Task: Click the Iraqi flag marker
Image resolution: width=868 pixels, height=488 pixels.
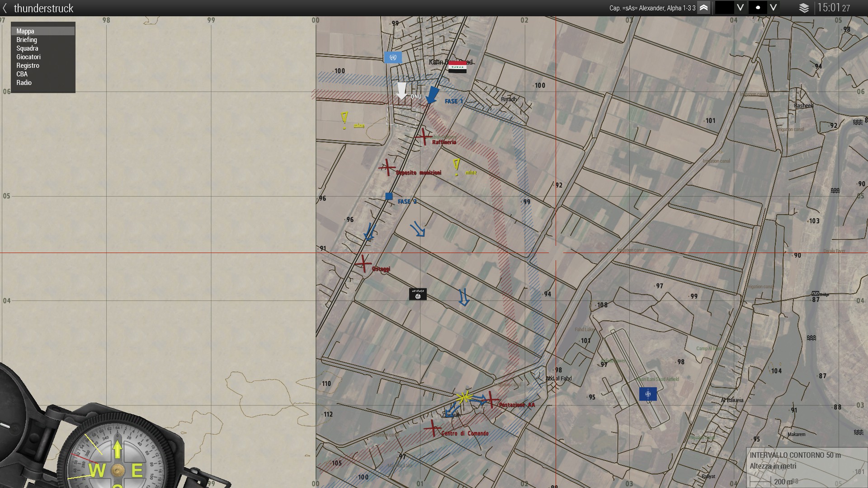Action: click(x=457, y=67)
